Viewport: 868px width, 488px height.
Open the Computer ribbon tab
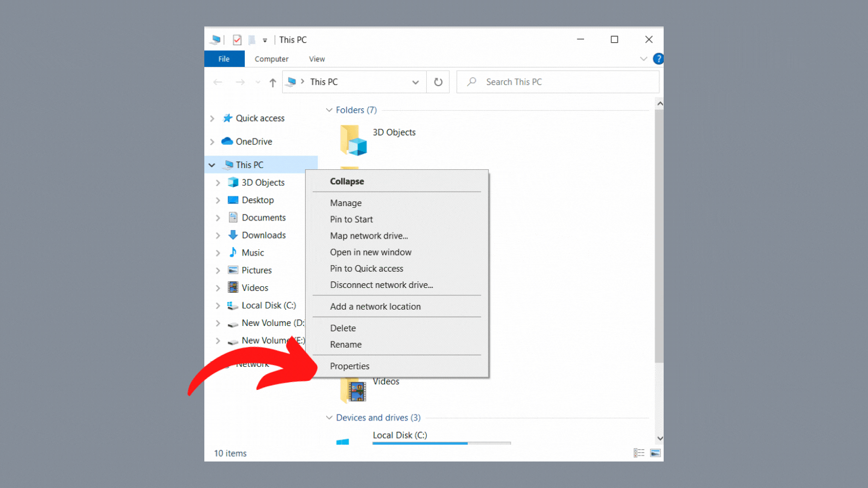pyautogui.click(x=271, y=59)
